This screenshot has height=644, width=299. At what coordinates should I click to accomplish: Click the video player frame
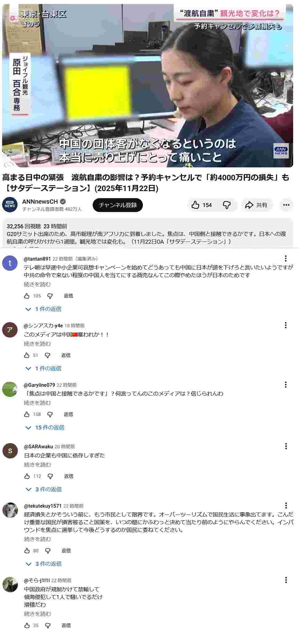[x=147, y=86]
